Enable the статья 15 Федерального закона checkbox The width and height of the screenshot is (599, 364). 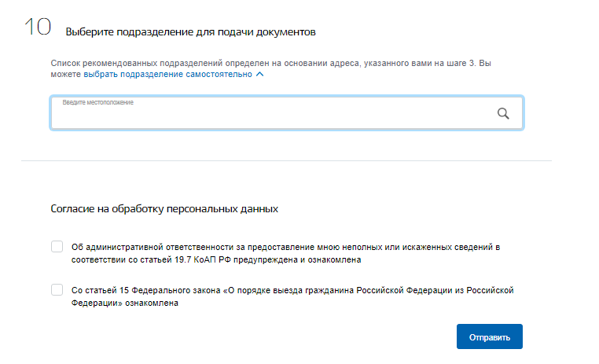coord(57,289)
